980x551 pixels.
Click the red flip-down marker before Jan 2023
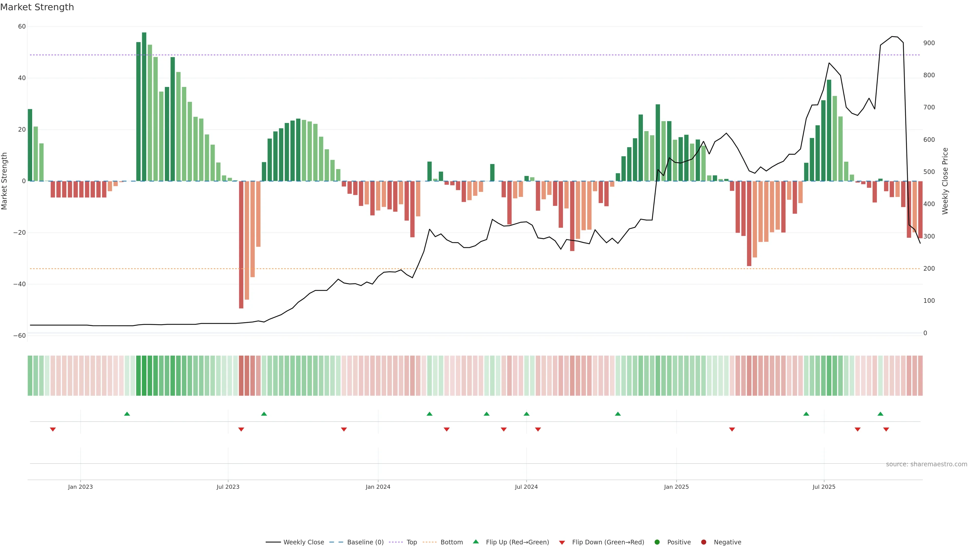pyautogui.click(x=53, y=429)
